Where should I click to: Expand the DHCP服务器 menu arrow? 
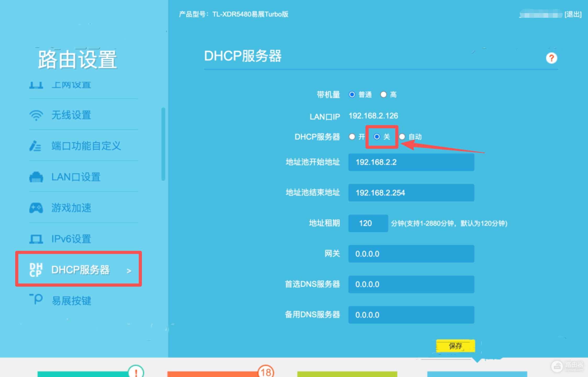[x=129, y=271]
